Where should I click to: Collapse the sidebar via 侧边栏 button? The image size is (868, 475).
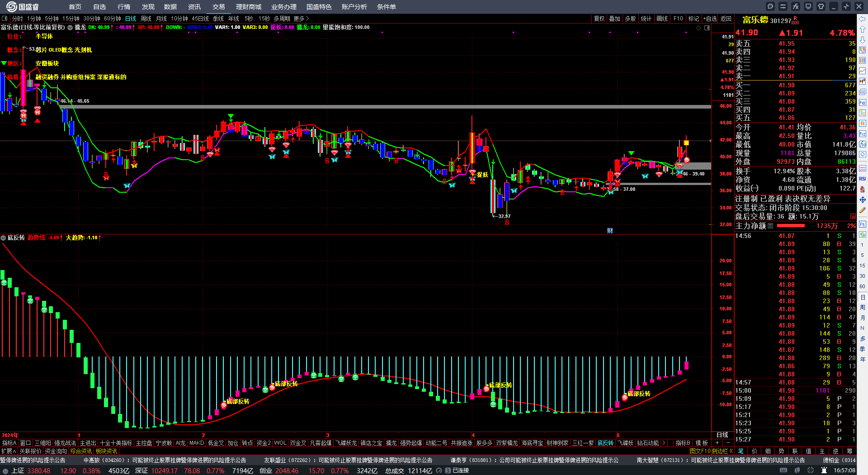pos(722,451)
